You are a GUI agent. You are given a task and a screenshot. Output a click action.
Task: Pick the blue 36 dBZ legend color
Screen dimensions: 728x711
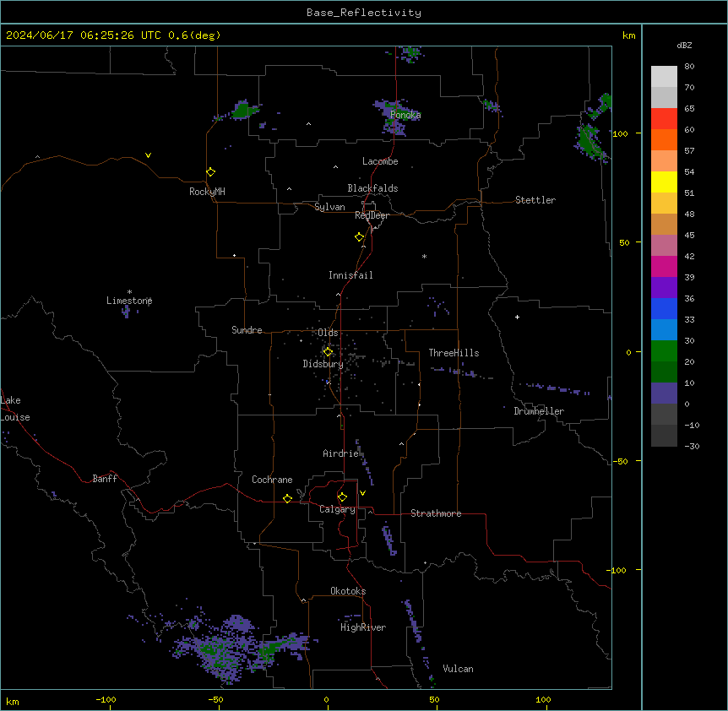click(x=664, y=308)
